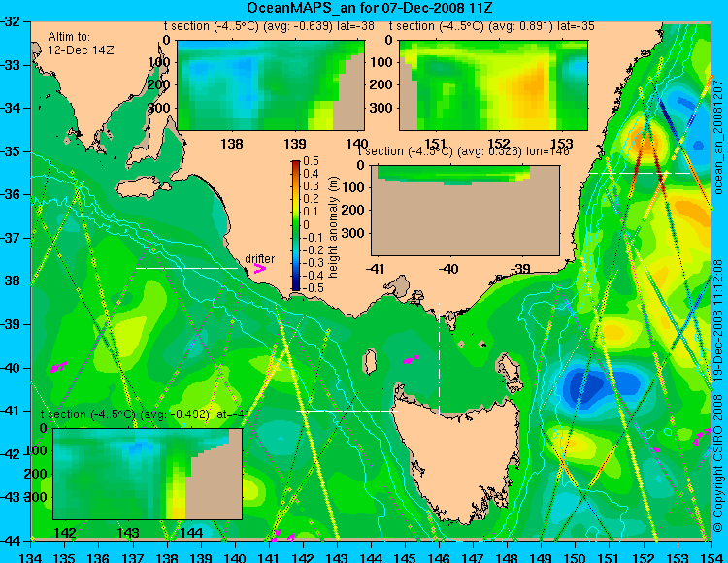Open the lat=-41 temperature section inset

[x=148, y=474]
